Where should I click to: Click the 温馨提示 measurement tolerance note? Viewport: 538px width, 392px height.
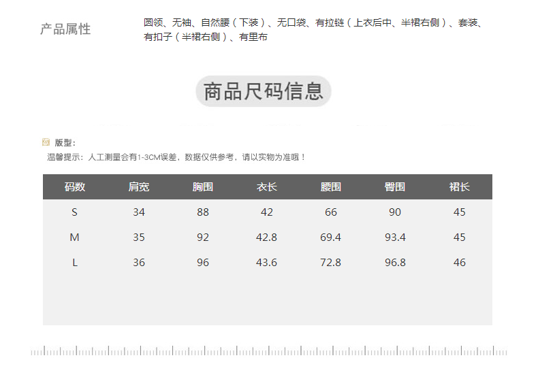[176, 157]
